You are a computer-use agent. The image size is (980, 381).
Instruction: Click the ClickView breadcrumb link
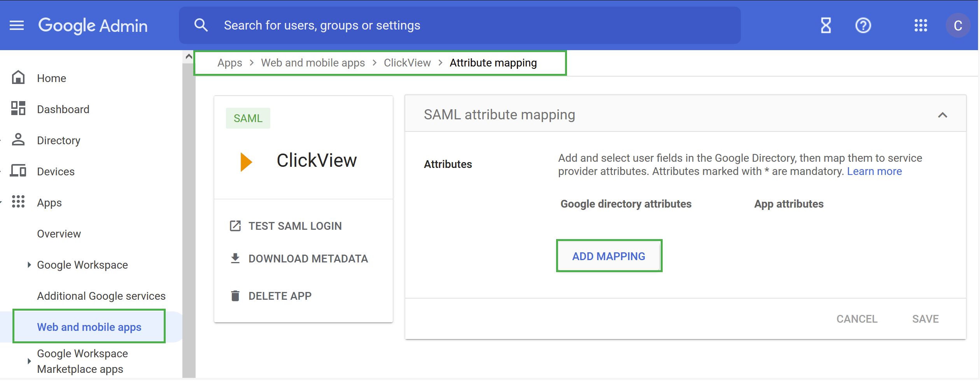(x=407, y=63)
